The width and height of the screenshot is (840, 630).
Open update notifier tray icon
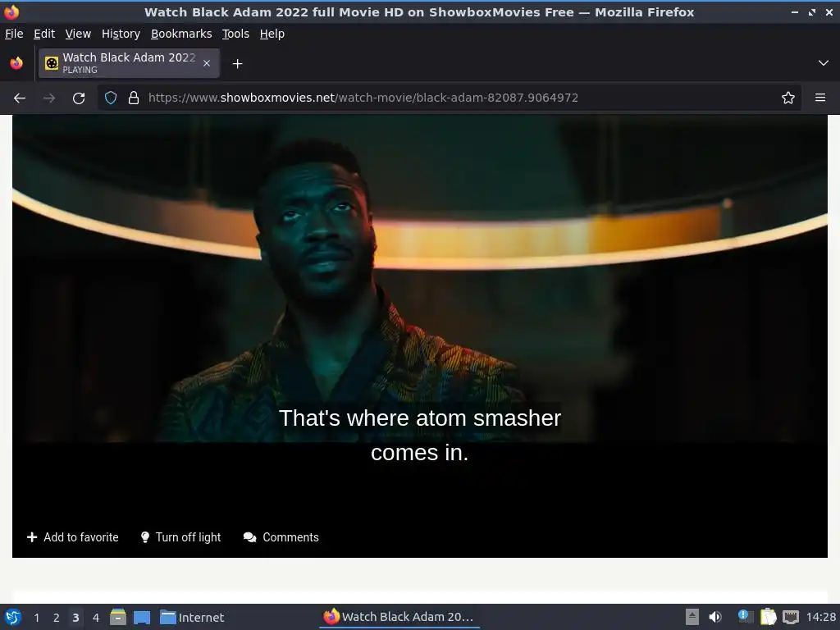745,617
